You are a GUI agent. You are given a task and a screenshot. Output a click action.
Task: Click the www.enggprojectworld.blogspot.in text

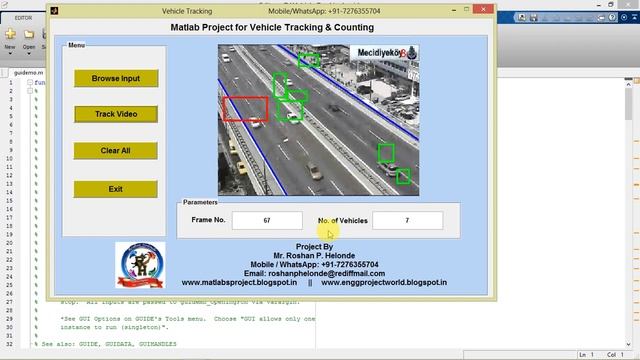[x=384, y=282]
